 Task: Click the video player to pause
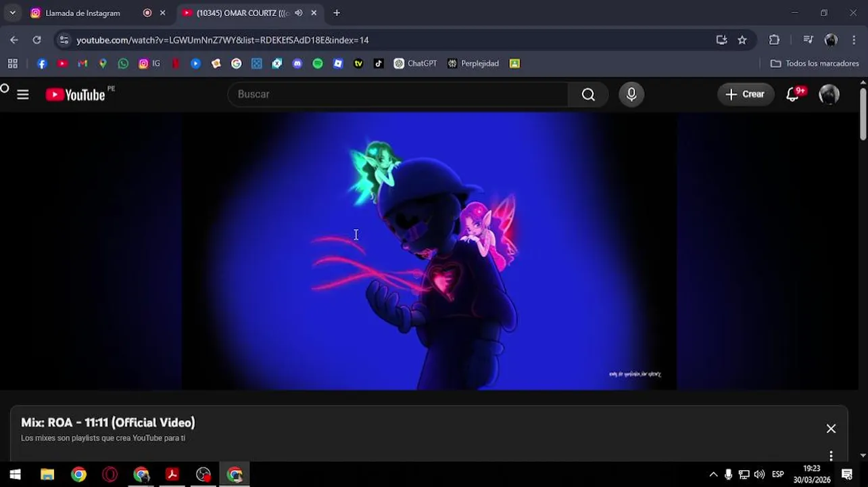point(429,251)
